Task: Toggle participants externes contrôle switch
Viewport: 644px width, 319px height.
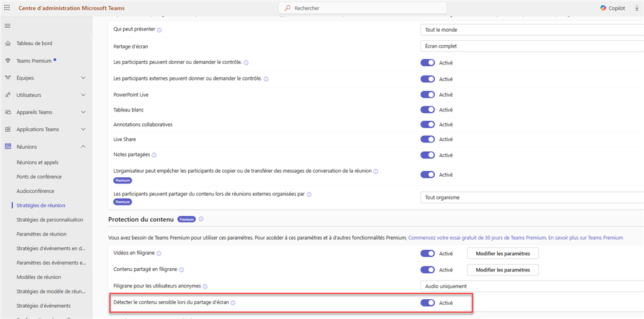Action: point(427,79)
